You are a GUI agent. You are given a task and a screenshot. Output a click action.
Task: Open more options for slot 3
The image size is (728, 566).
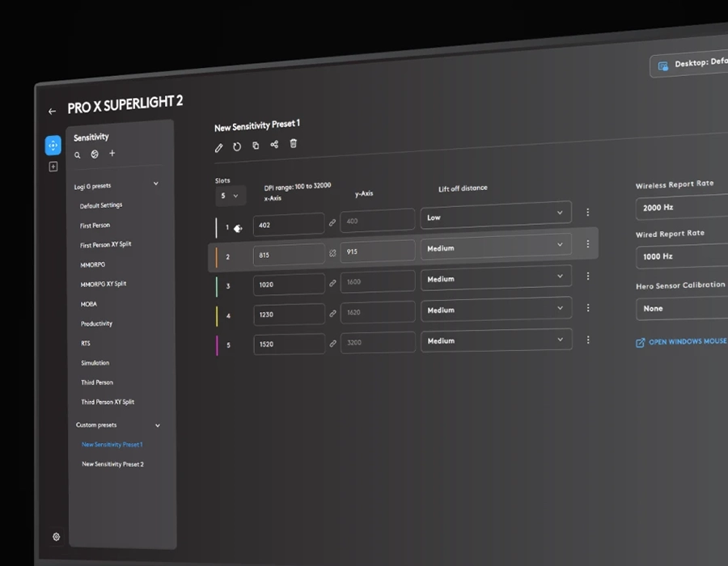click(x=588, y=276)
